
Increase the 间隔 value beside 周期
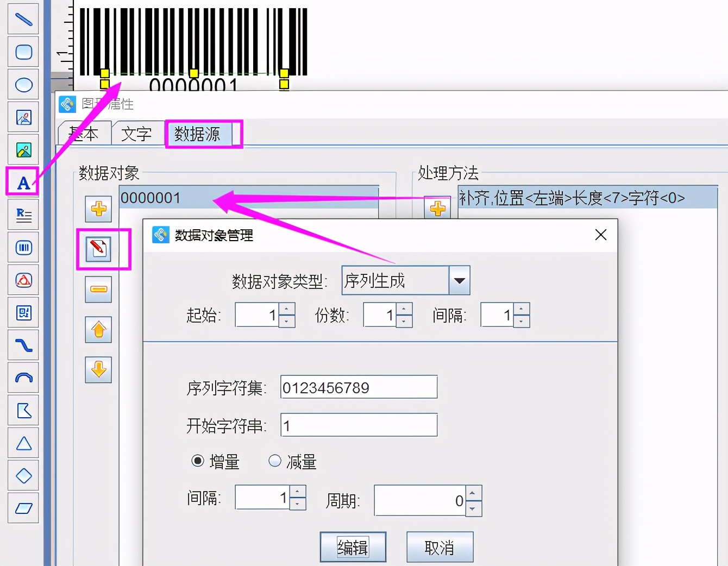[x=298, y=492]
